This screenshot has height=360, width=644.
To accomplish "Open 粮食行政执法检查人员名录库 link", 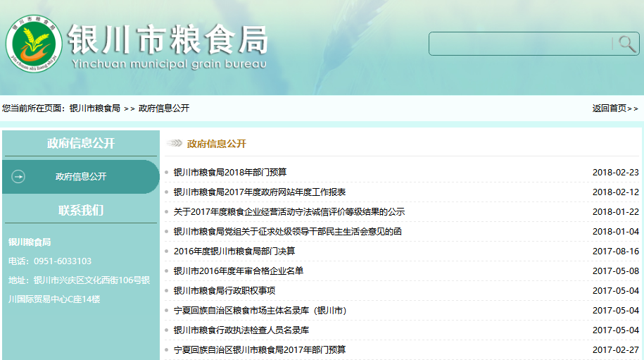I will coord(241,330).
